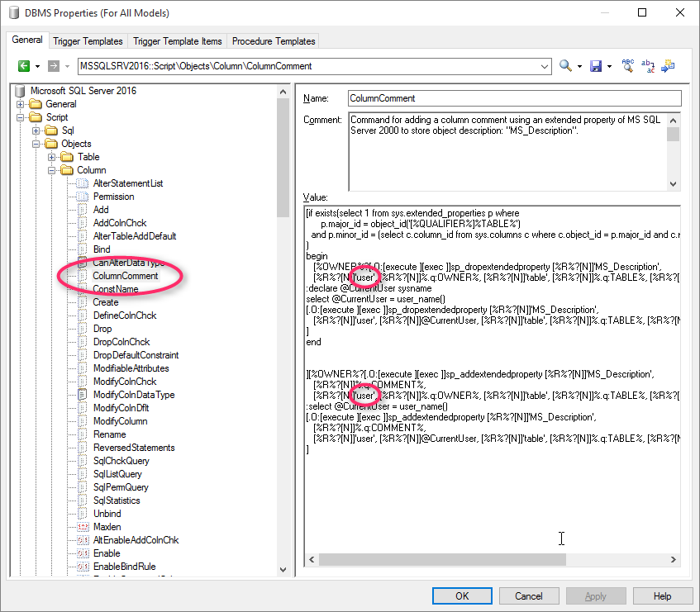
Task: Open the Save icon dropdown arrow
Action: tap(609, 66)
